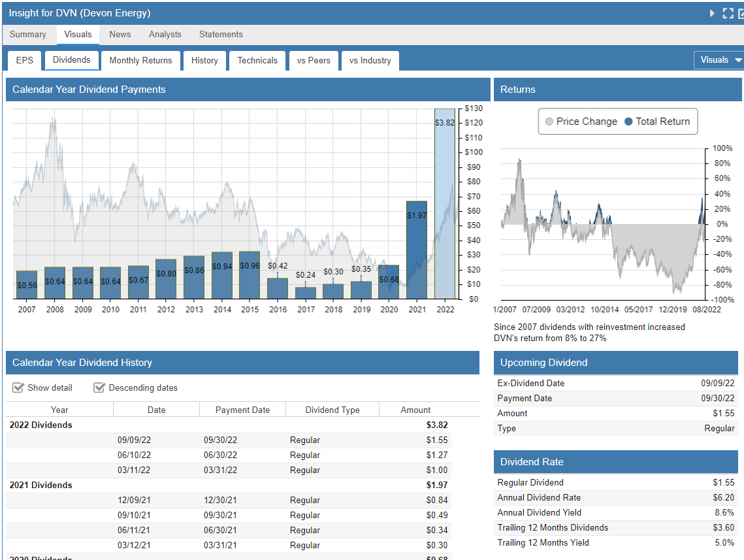Select the Dividends sub-tab
744x560 pixels.
point(72,60)
